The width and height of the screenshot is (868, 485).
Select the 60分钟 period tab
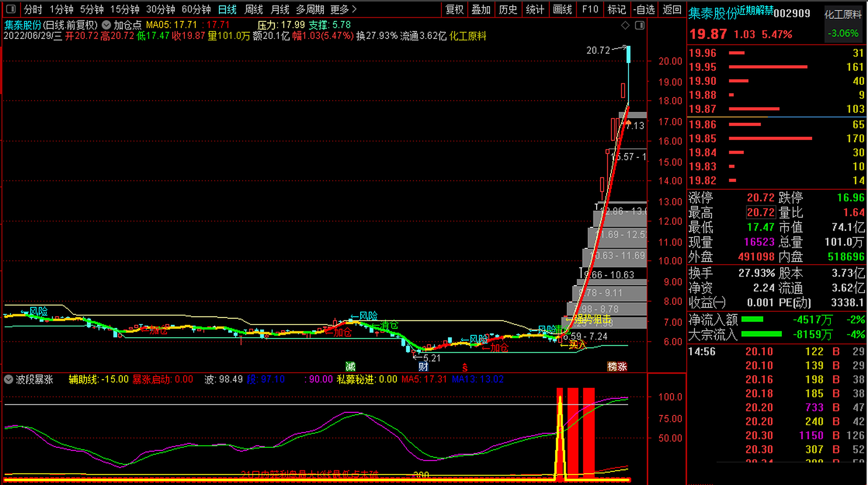click(196, 9)
